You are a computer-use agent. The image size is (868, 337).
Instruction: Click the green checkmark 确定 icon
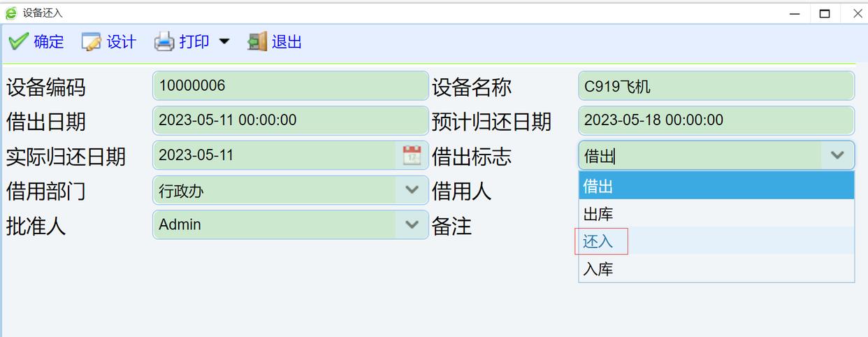[x=19, y=42]
